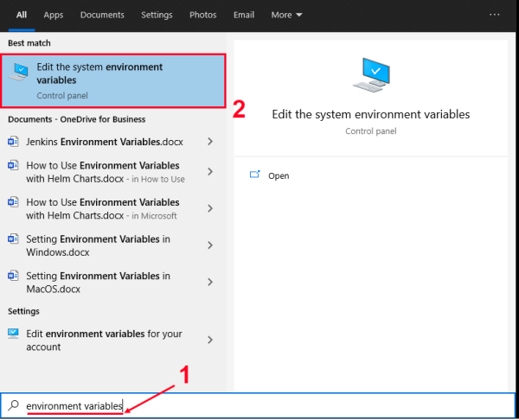Expand the arrow for Setting Environment Variables in Windows.docx
The image size is (519, 420).
210,245
